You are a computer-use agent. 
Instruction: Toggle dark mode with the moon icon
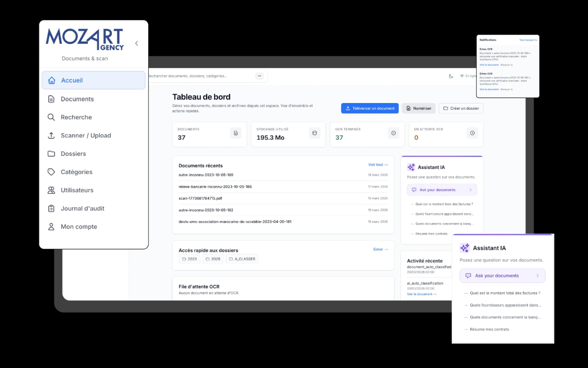click(451, 76)
